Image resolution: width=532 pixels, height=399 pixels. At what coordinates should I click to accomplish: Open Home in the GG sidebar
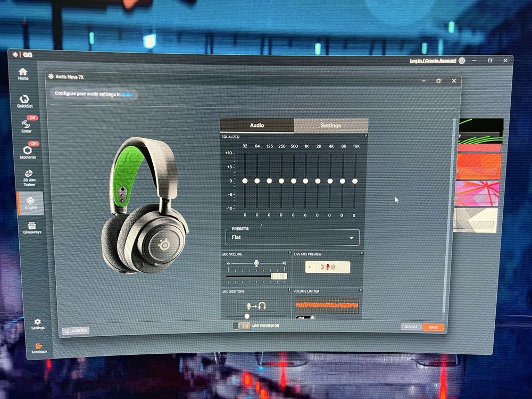pos(23,73)
